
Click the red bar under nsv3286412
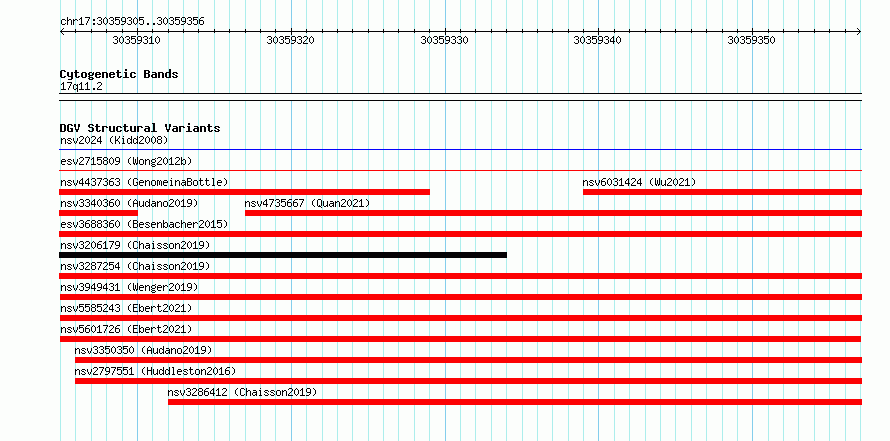515,402
